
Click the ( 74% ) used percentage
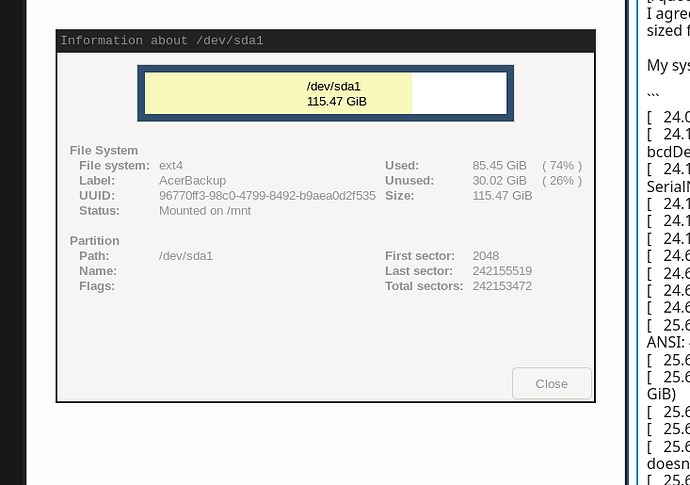click(x=561, y=166)
